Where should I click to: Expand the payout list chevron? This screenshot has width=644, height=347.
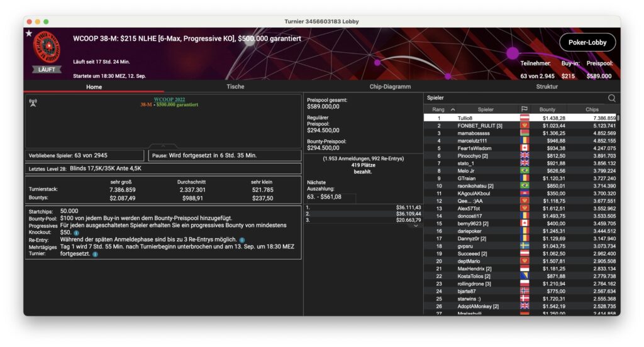point(415,226)
